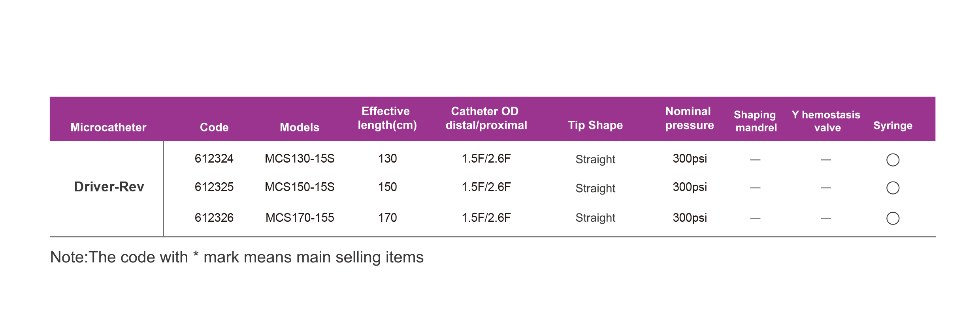
Task: Click the Y hemostasis valve dash for MCS130-15S
Action: tap(825, 160)
